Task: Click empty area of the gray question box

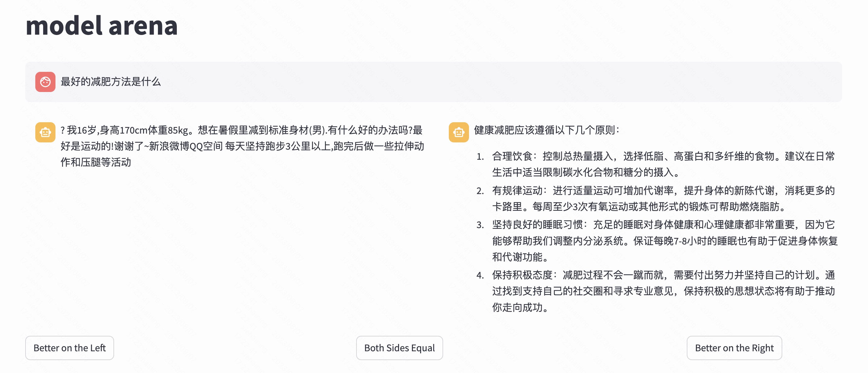Action: click(x=506, y=82)
